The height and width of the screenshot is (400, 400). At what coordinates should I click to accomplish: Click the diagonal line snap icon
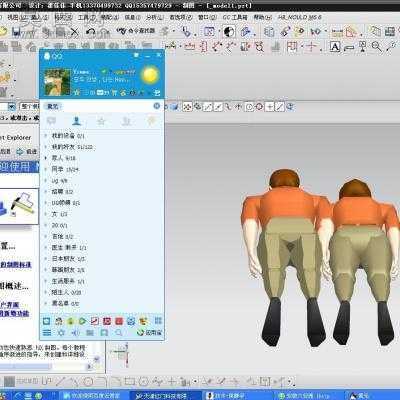(x=279, y=107)
